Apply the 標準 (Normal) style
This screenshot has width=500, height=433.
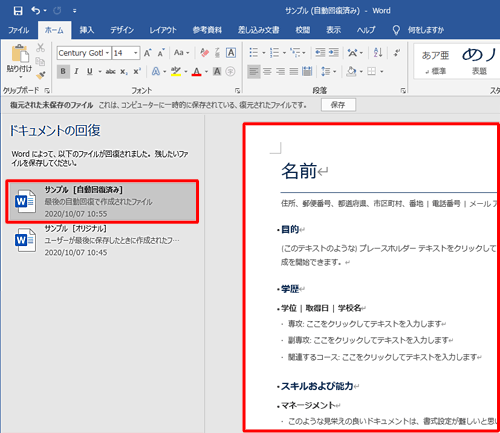(x=435, y=61)
